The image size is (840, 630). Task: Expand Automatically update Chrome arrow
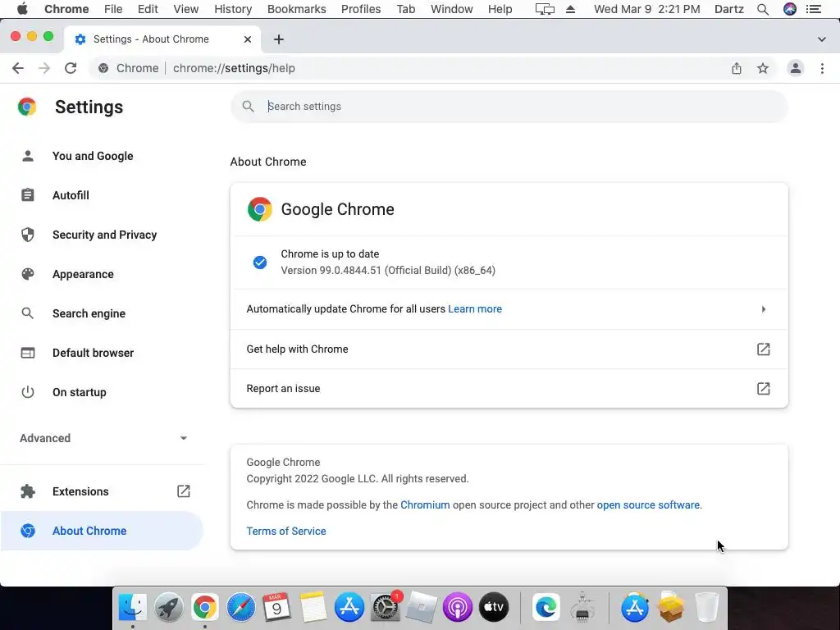764,309
